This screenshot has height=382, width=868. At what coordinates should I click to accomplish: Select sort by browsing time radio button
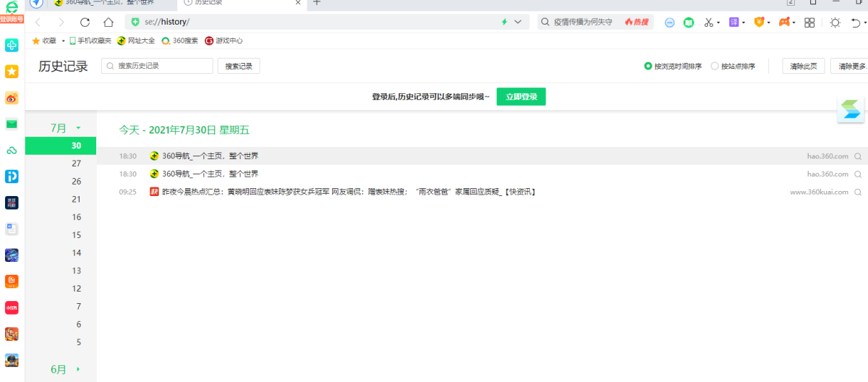[648, 67]
